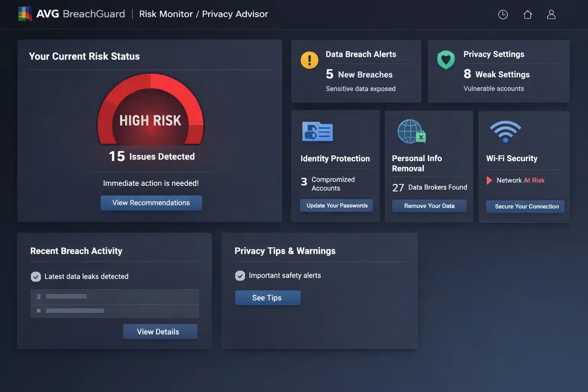Screen dimensions: 588x392
Task: Toggle the Important safety alerts checkmark
Action: [240, 275]
